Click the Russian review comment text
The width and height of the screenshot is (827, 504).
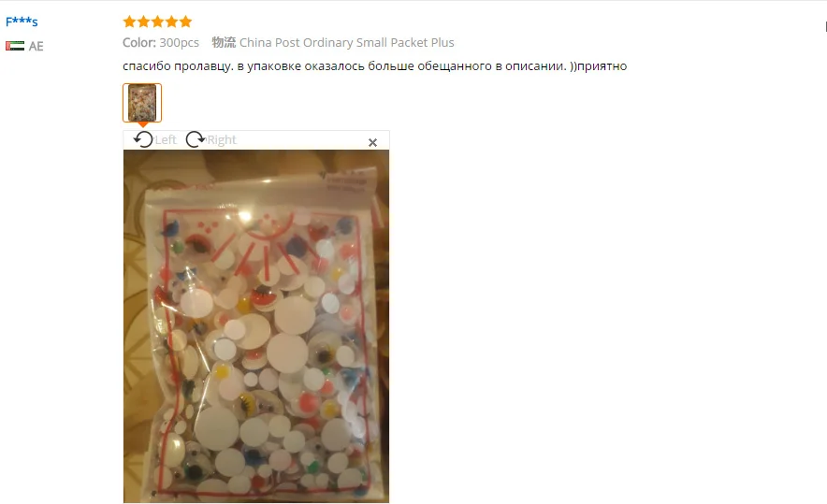coord(374,66)
